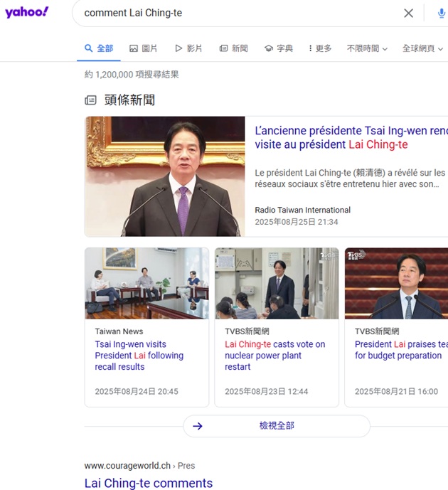The width and height of the screenshot is (448, 490).
Task: Click the 檢視全部 view all button
Action: pyautogui.click(x=277, y=426)
